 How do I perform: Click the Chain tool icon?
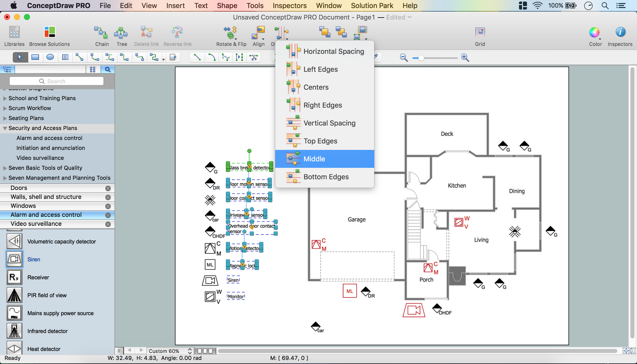pyautogui.click(x=101, y=33)
